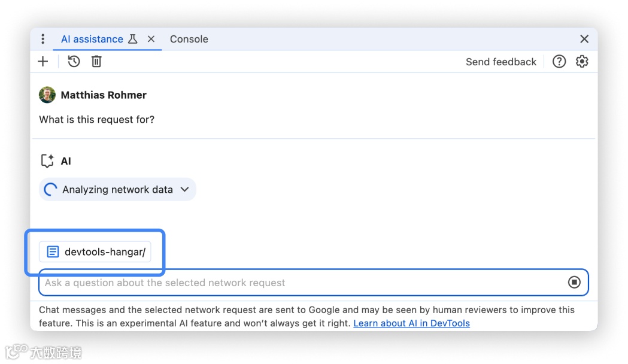Stop the response with stop icon

574,283
